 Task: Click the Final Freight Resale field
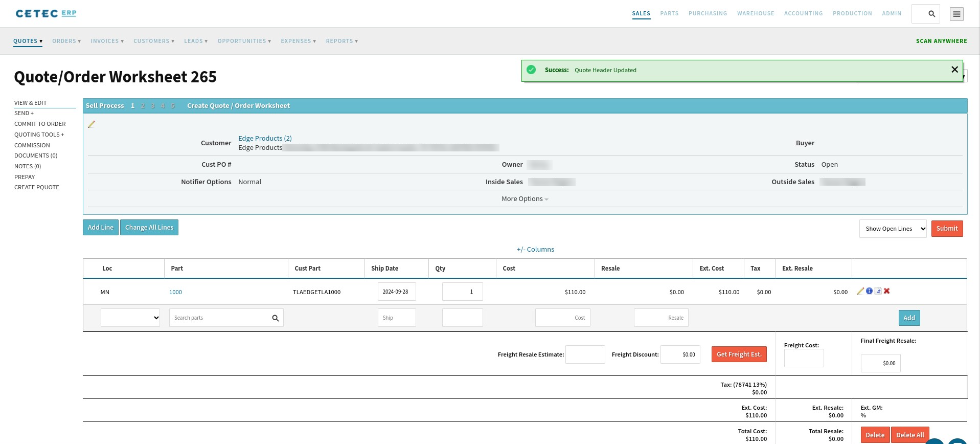881,363
